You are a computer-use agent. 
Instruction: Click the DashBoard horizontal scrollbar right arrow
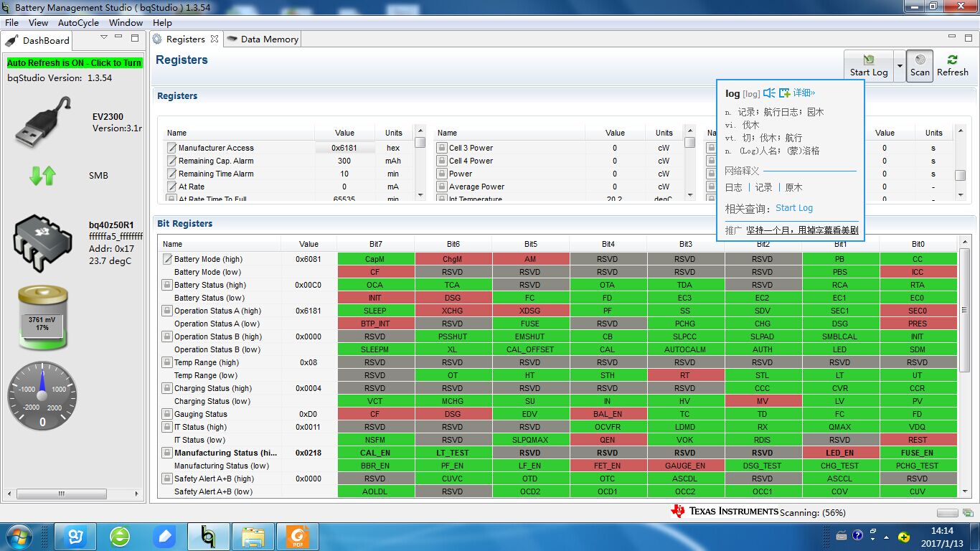click(x=138, y=494)
